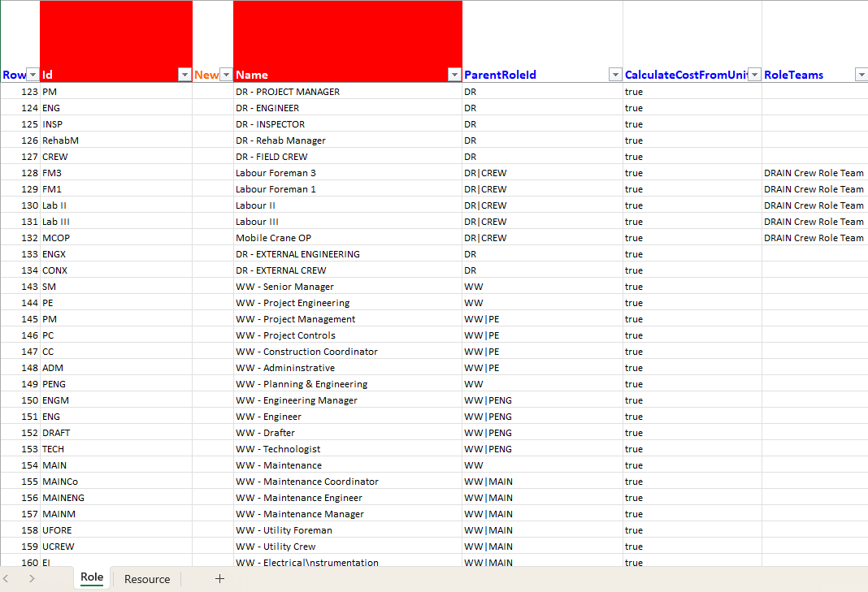
Task: Click the next sheet navigation arrow
Action: 32,579
